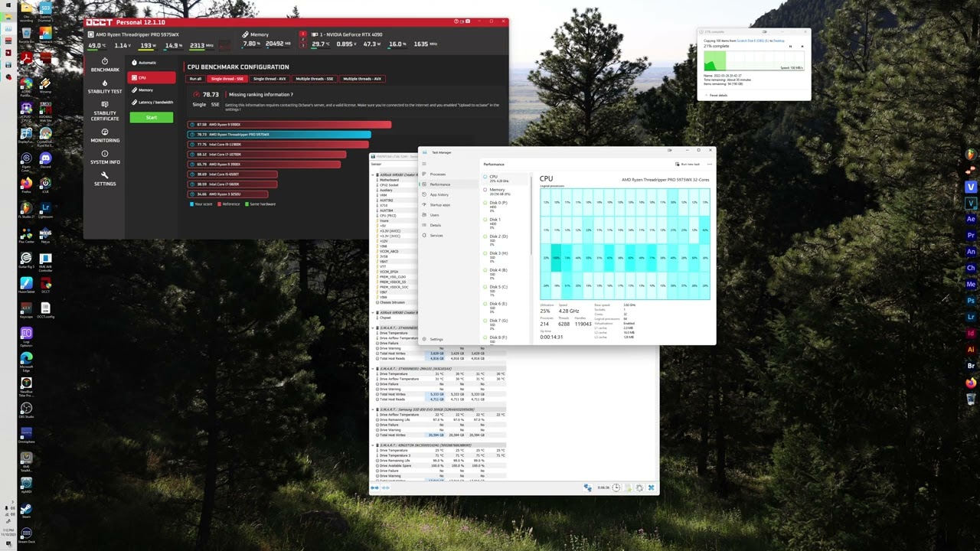
Task: Click HWiNFO close sensors X icon
Action: (x=651, y=487)
